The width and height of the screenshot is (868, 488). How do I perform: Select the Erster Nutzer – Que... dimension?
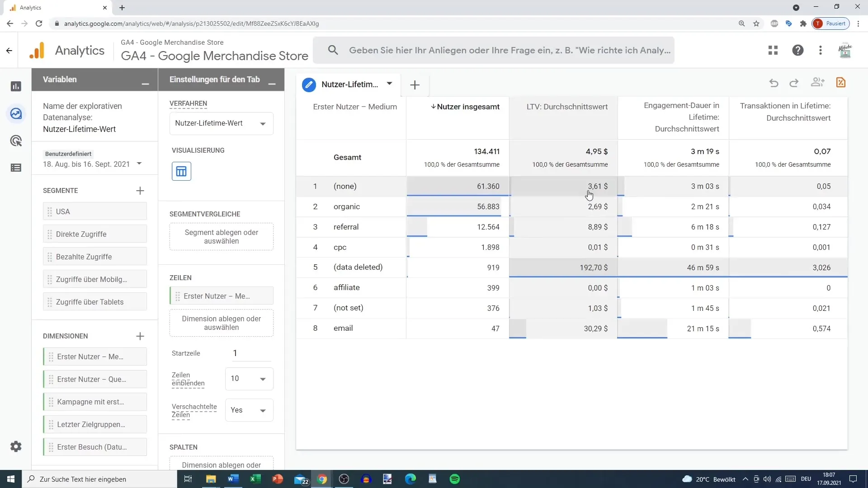pos(95,380)
